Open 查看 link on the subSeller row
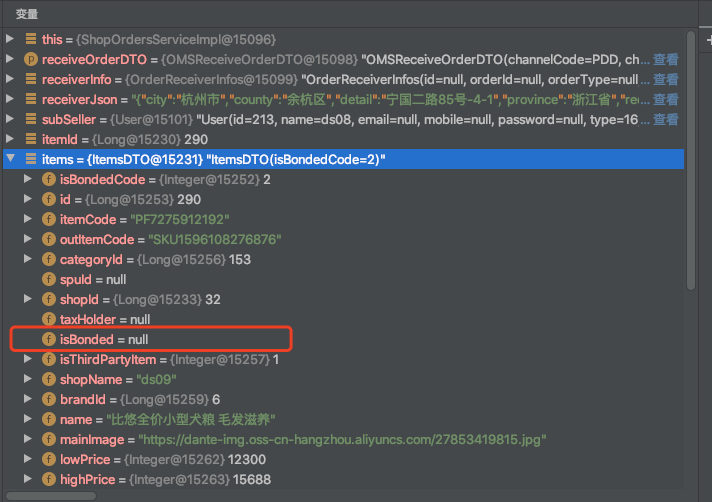The width and height of the screenshot is (712, 502). coord(666,120)
